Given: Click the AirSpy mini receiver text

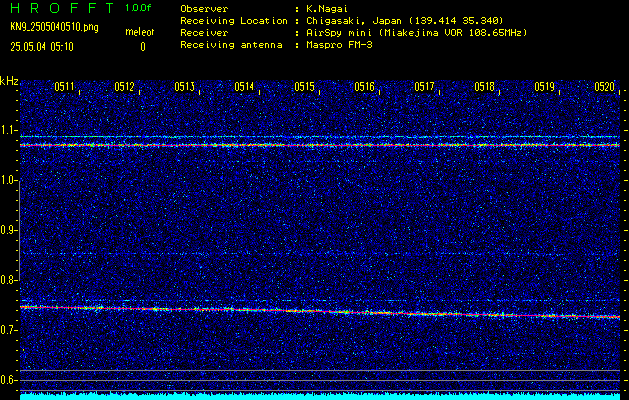Looking at the screenshot, I should 417,33.
